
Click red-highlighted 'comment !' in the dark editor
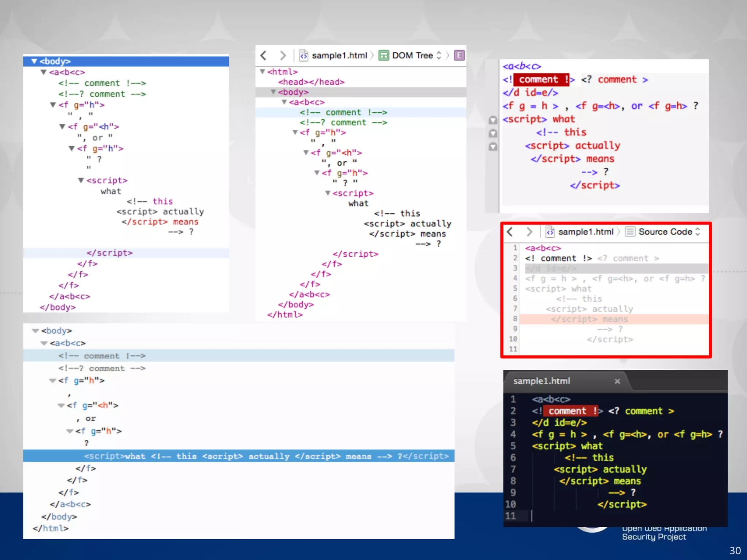(x=571, y=411)
